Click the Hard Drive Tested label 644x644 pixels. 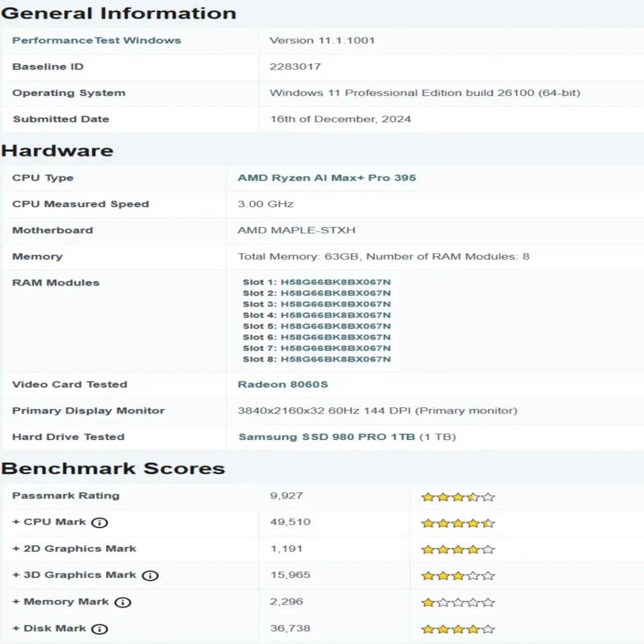[68, 437]
